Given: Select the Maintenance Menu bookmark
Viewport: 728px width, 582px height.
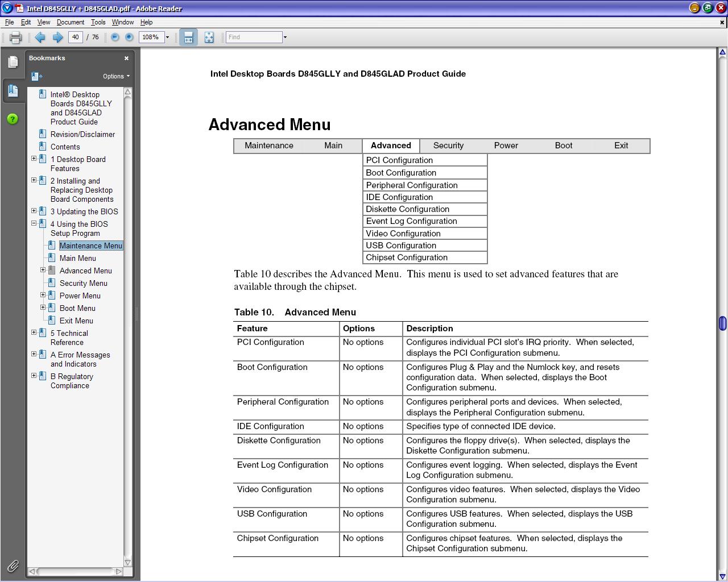Looking at the screenshot, I should pyautogui.click(x=91, y=246).
